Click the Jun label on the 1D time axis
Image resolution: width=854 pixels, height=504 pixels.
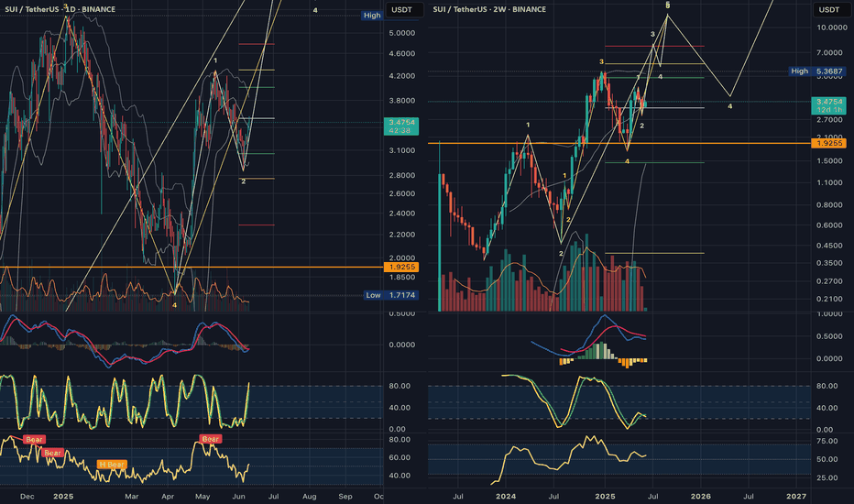click(x=238, y=497)
